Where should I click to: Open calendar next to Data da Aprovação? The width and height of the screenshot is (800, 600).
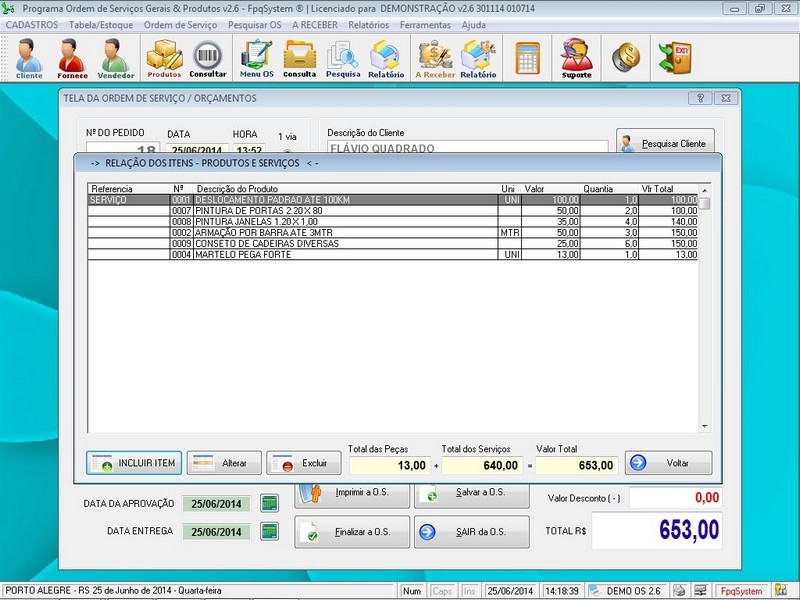268,503
